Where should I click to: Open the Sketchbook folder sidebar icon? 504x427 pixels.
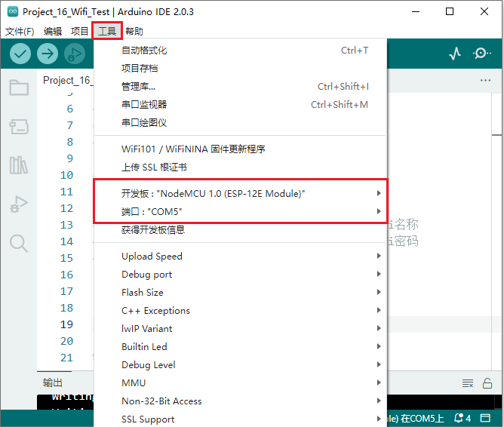tap(19, 88)
